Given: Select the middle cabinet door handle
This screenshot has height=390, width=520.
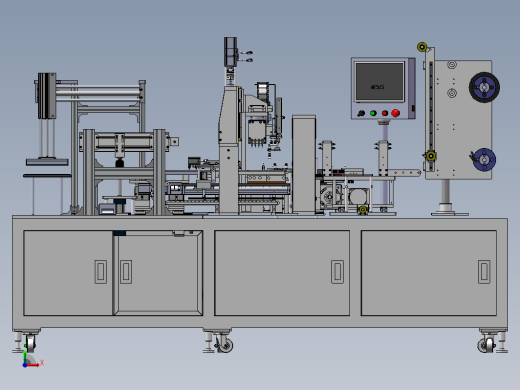Looking at the screenshot, I should click(x=337, y=272).
